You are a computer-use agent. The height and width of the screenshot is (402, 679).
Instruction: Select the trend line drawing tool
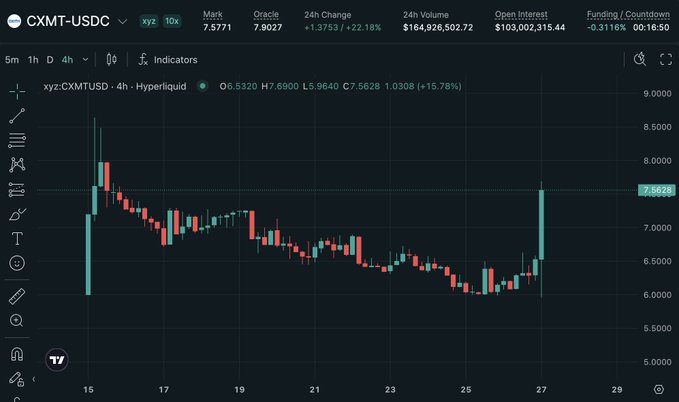tap(17, 116)
